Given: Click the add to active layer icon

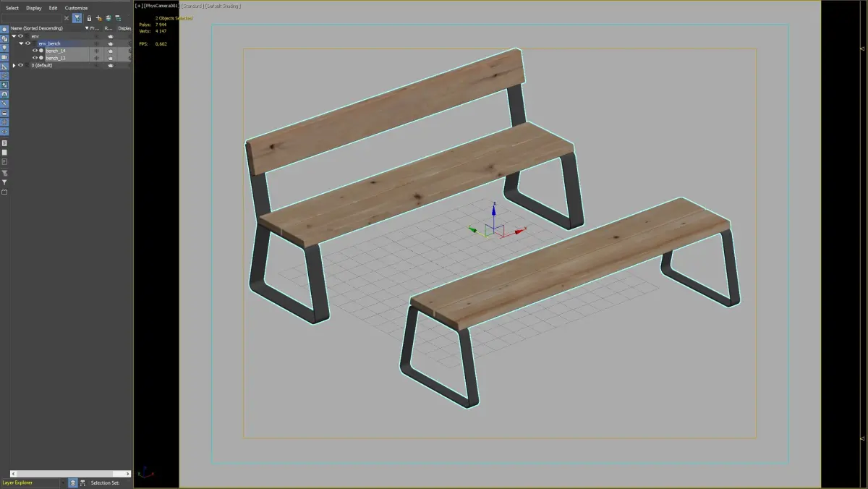Looking at the screenshot, I should pos(108,18).
